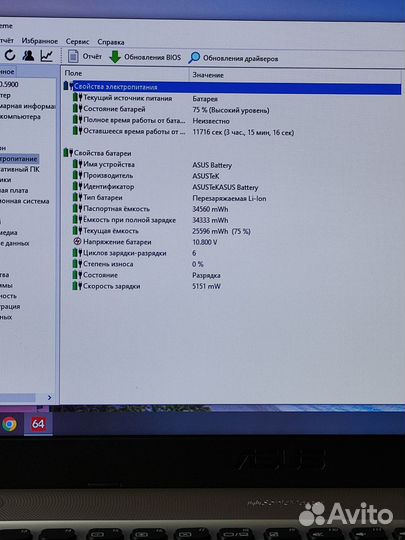Select the Состояние батарей row
This screenshot has height=540, width=405.
232,110
